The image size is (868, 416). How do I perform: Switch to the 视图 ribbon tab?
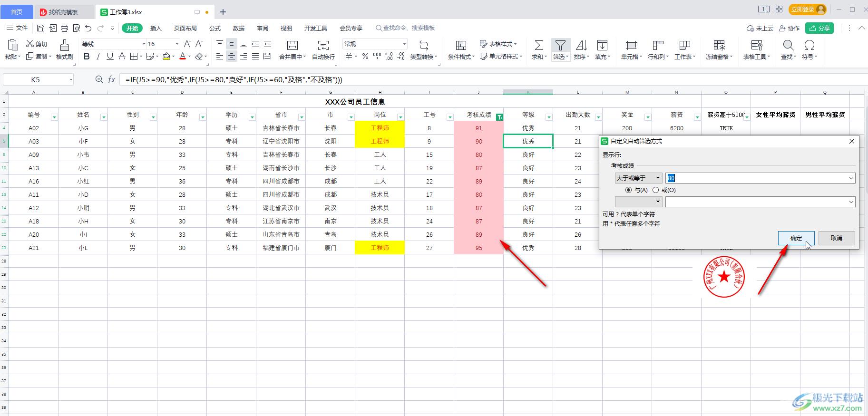coord(286,28)
